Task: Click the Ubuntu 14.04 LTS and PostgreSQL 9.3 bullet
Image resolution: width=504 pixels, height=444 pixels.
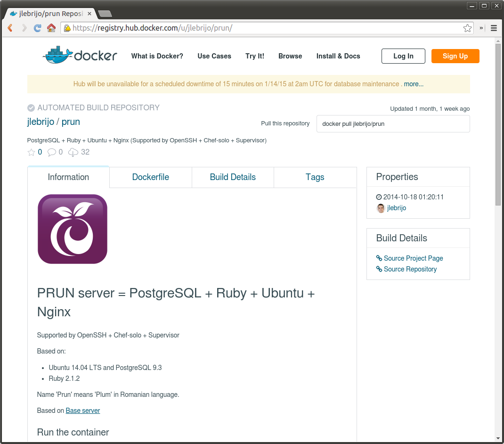Action: tap(105, 368)
